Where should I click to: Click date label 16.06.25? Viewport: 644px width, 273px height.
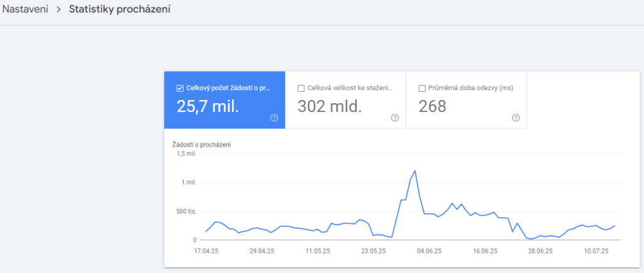tap(486, 251)
